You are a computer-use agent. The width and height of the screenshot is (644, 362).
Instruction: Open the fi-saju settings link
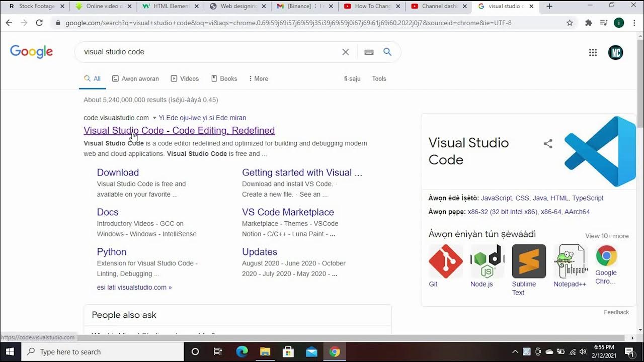[352, 78]
